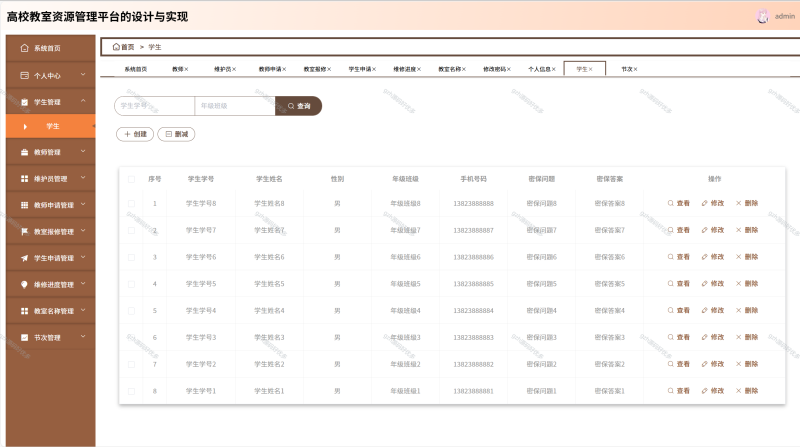800x447 pixels.
Task: Click the 删减 delete button above table
Action: click(x=177, y=134)
